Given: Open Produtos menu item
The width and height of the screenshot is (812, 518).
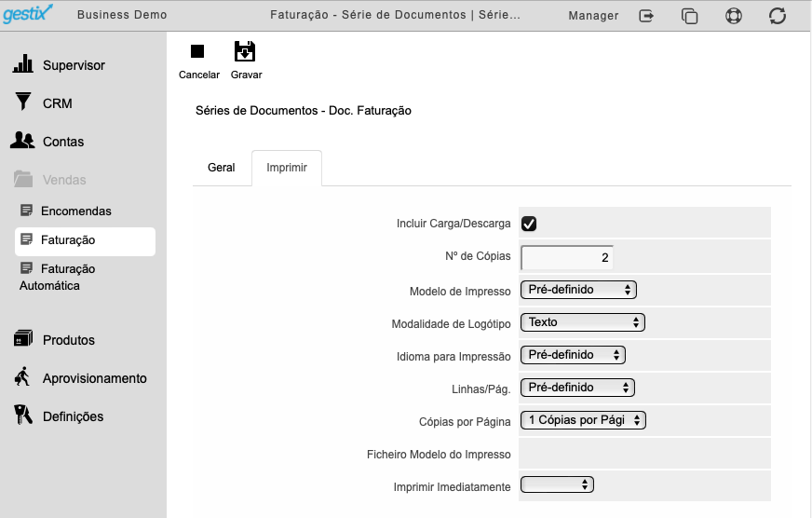Looking at the screenshot, I should point(69,340).
